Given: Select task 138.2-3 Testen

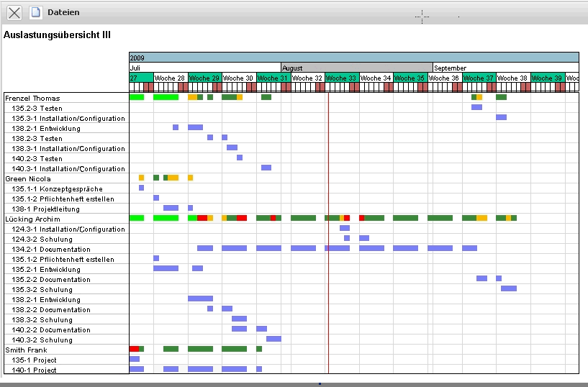Looking at the screenshot, I should [66, 139].
